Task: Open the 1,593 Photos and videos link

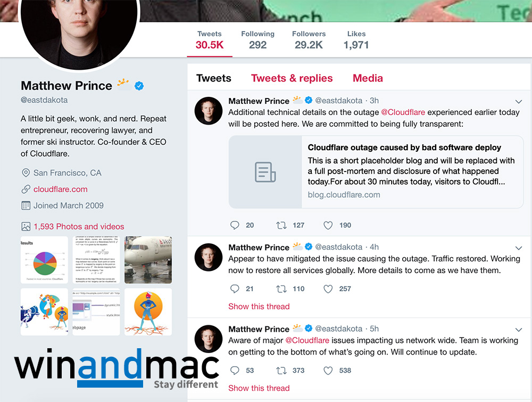Action: (79, 226)
